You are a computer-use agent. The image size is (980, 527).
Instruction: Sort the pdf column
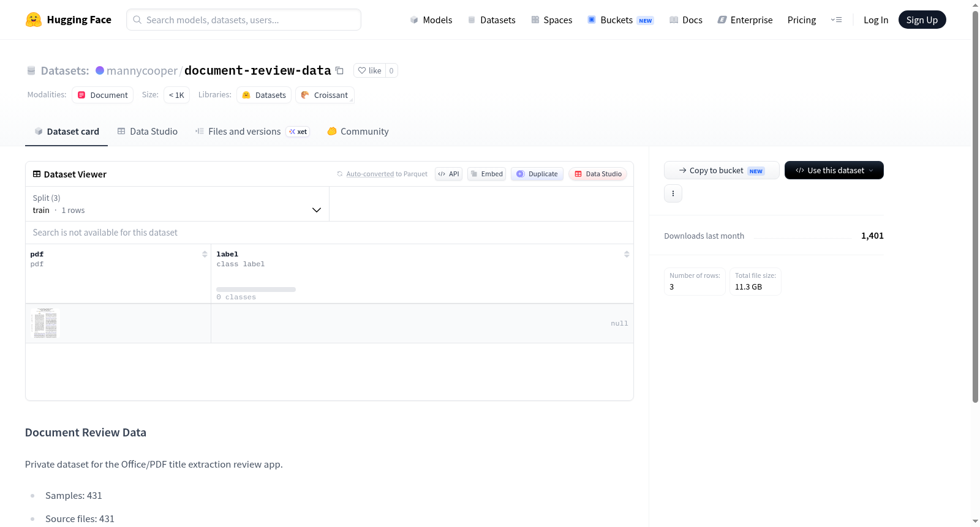click(205, 254)
